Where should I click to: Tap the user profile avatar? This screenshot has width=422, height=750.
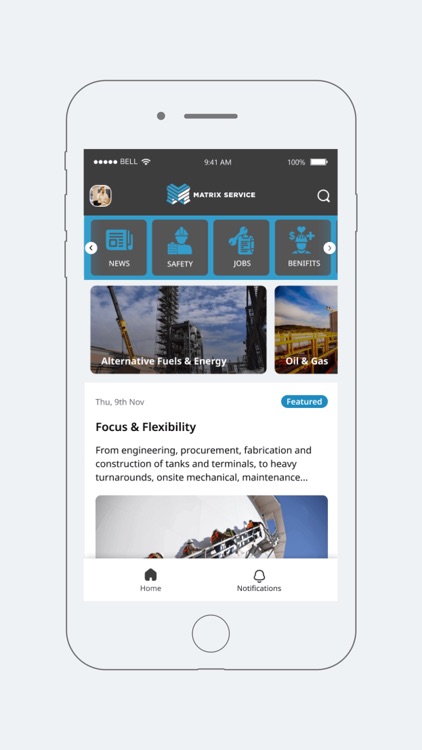[100, 196]
